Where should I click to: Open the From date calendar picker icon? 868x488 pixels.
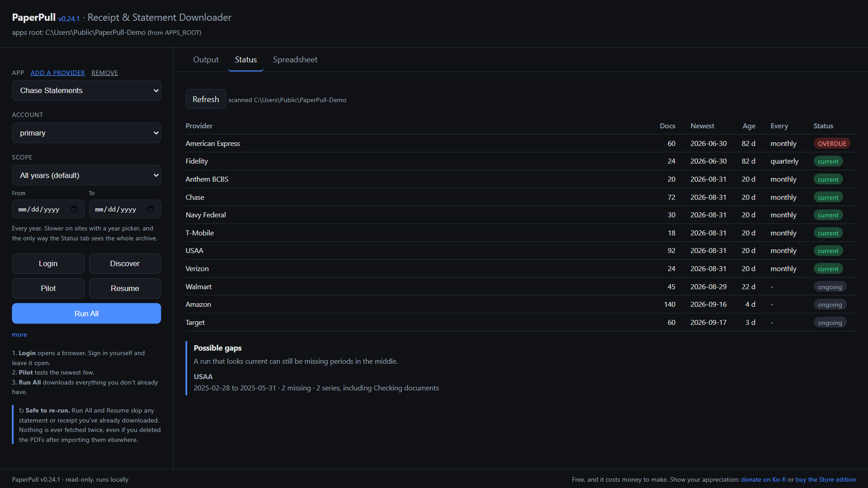(x=74, y=209)
